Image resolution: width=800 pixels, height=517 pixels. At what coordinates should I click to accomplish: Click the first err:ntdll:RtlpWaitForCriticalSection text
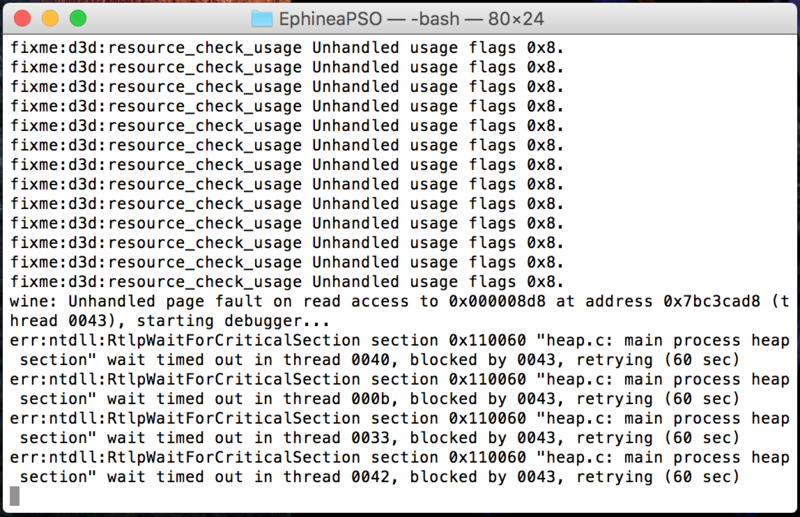(185, 340)
